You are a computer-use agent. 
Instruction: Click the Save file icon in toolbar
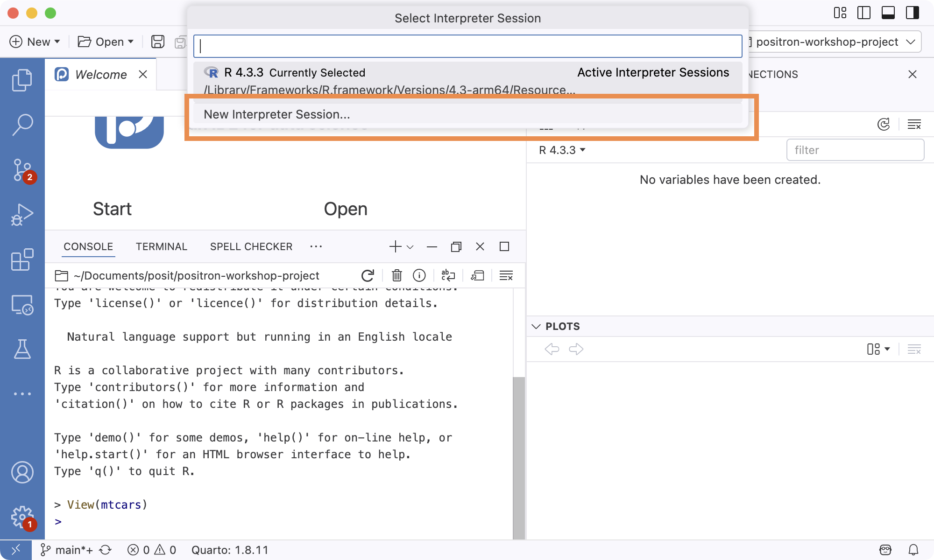pyautogui.click(x=158, y=42)
